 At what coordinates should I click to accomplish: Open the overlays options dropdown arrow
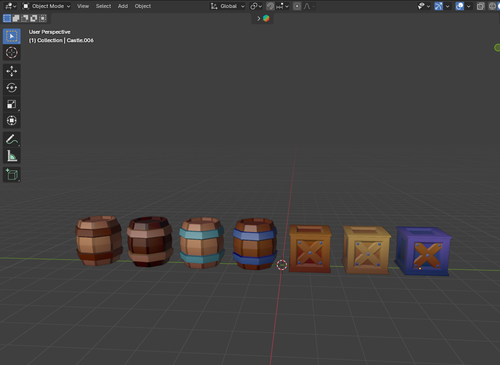469,6
